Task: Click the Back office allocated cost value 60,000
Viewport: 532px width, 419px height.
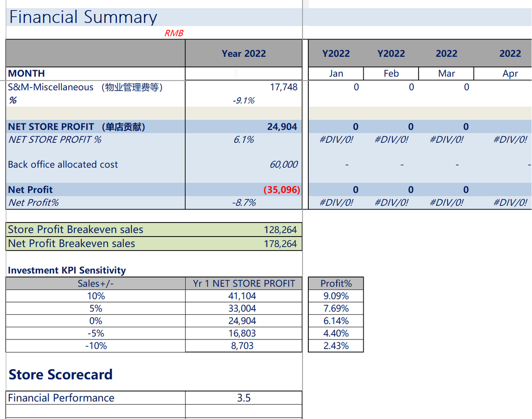Action: [x=283, y=164]
